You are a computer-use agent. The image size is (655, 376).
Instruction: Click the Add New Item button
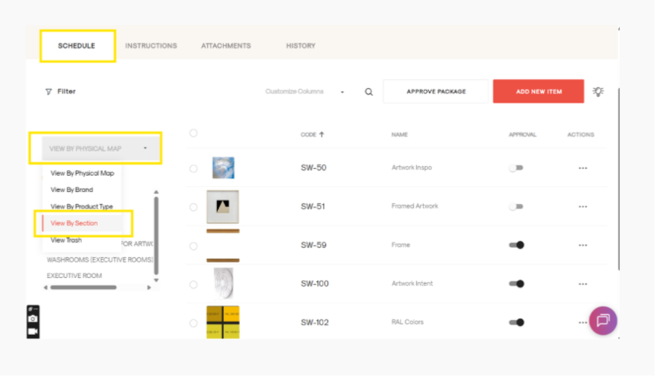click(538, 91)
